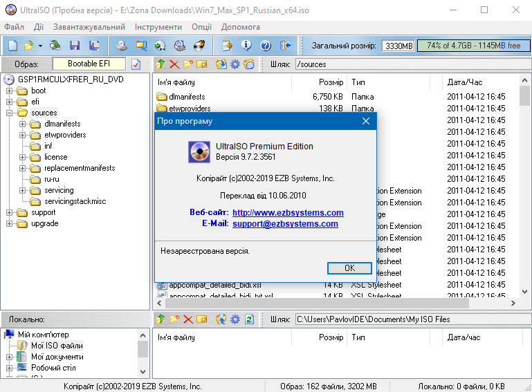Viewport: 532px width, 392px height.
Task: Expand the upgrade folder node
Action: click(x=9, y=224)
